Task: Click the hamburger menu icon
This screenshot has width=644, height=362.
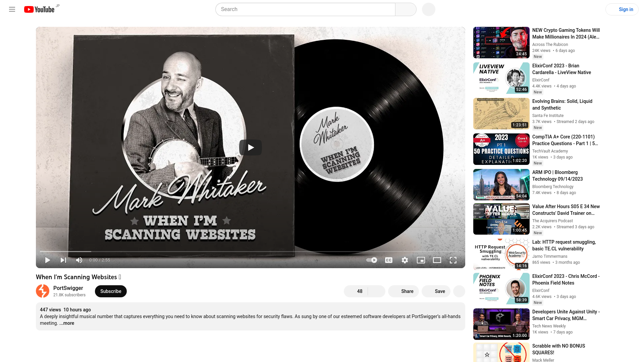Action: point(12,9)
